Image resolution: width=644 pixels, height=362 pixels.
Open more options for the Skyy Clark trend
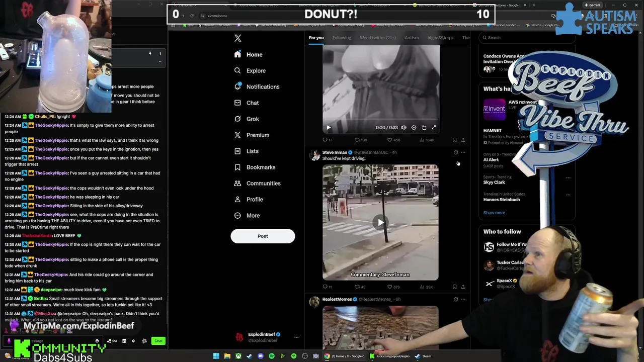pyautogui.click(x=568, y=177)
